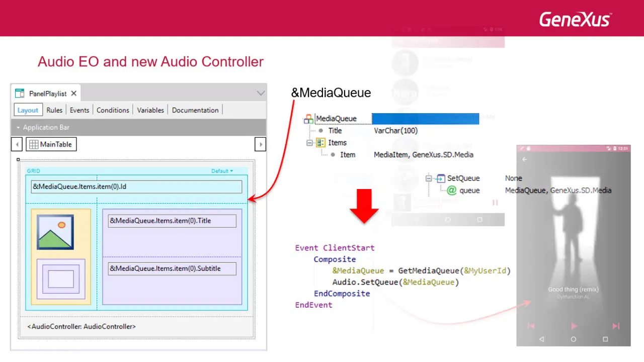Open the Conditions tab
The width and height of the screenshot is (644, 362).
click(113, 110)
